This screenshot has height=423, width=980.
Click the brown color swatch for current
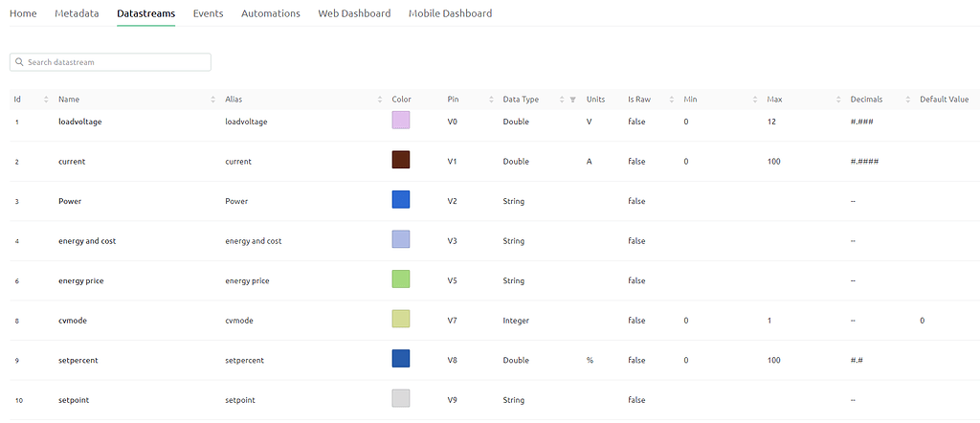click(401, 161)
